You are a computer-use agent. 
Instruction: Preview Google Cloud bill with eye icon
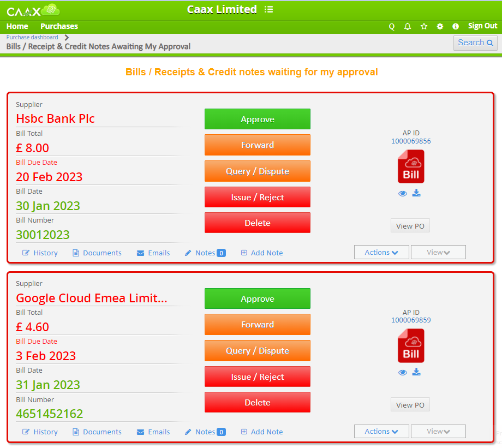[403, 373]
